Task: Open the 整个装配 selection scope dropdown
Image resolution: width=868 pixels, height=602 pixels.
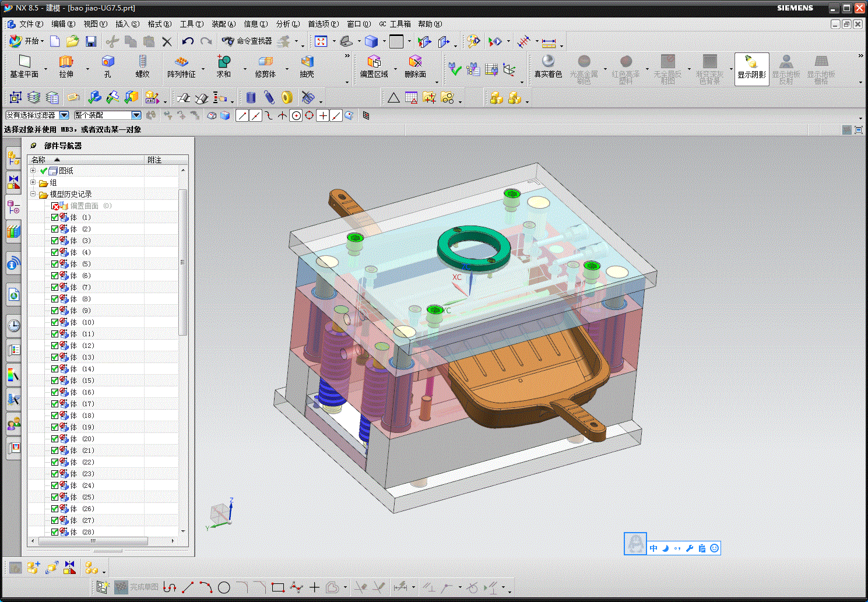Action: click(x=136, y=115)
